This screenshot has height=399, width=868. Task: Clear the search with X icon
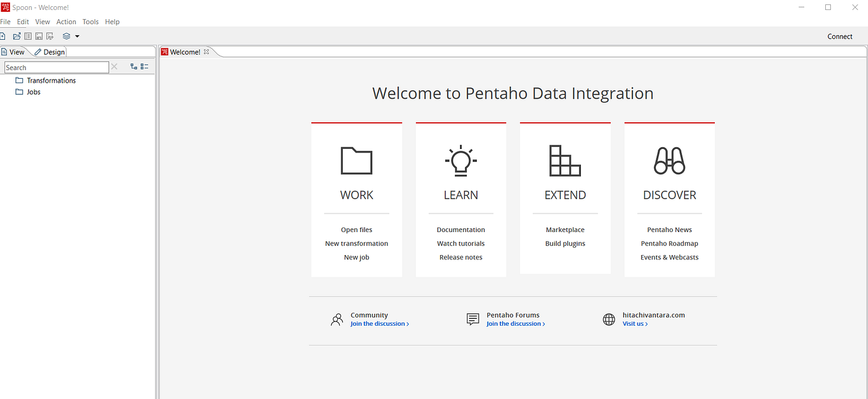(114, 67)
